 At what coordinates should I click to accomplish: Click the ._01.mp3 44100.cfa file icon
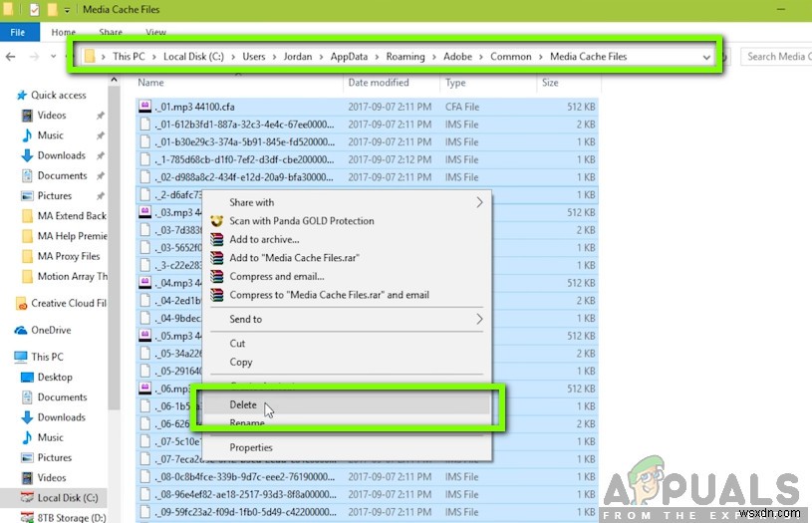pos(145,107)
